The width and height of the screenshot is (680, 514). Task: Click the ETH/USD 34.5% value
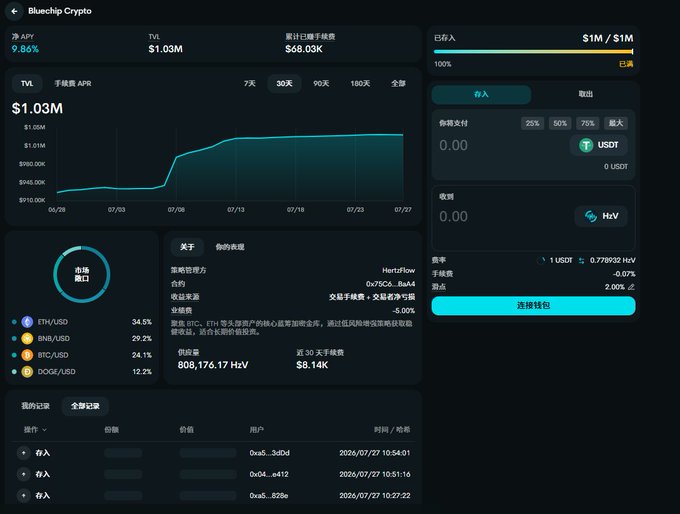tap(142, 322)
